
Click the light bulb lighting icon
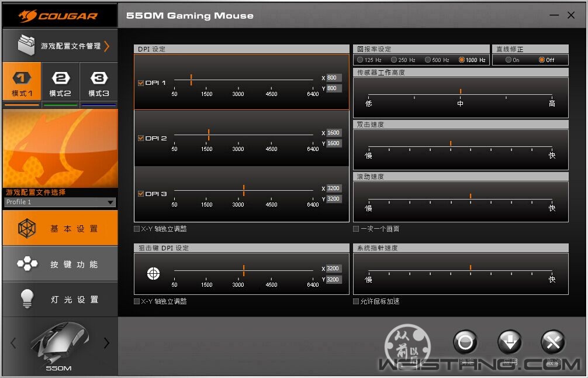(x=27, y=299)
